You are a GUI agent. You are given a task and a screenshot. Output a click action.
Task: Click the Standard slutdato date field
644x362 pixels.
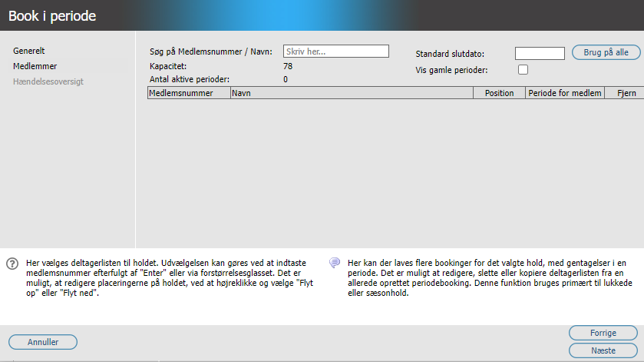(540, 53)
